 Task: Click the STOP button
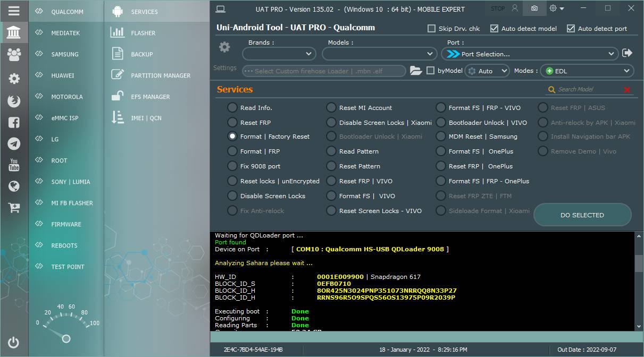(498, 8)
